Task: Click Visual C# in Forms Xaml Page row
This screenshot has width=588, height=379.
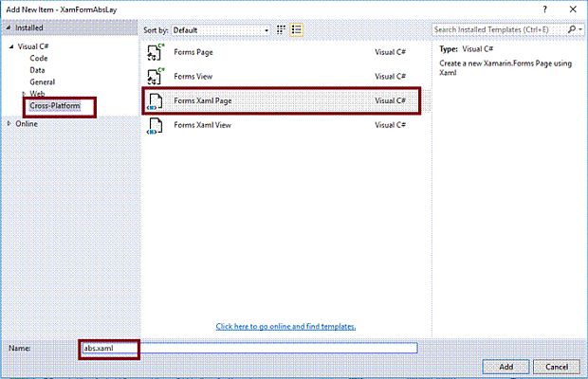Action: pyautogui.click(x=390, y=100)
